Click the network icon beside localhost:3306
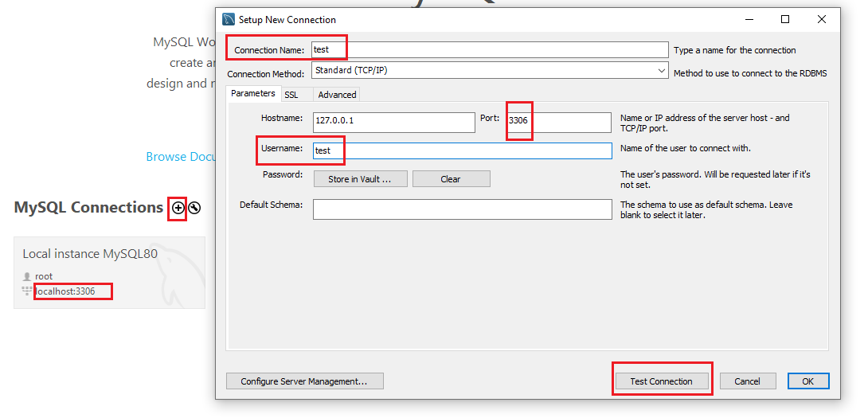The width and height of the screenshot is (868, 418). pos(26,291)
